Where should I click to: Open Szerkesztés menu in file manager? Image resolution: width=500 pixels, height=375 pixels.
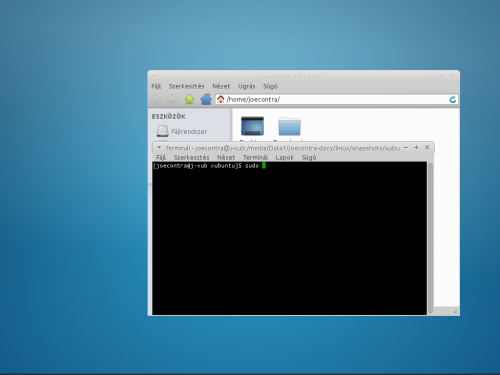tap(186, 86)
